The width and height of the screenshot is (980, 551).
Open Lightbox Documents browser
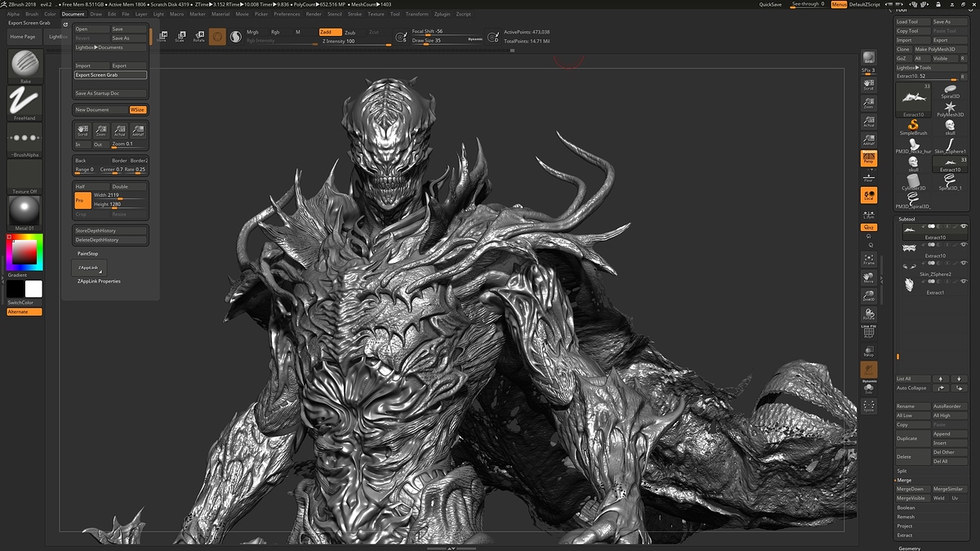click(x=110, y=47)
